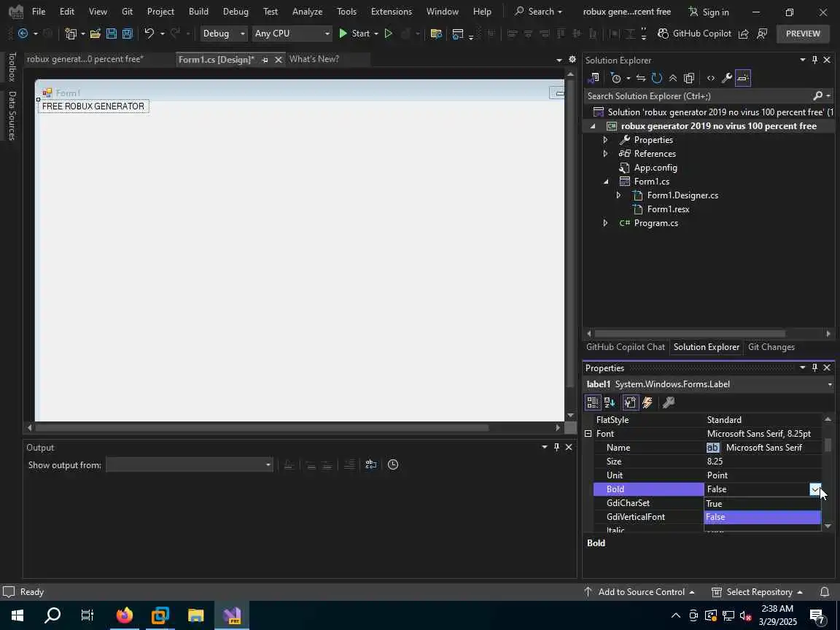The height and width of the screenshot is (630, 840).
Task: Collapse the Form1.cs tree node
Action: click(606, 182)
